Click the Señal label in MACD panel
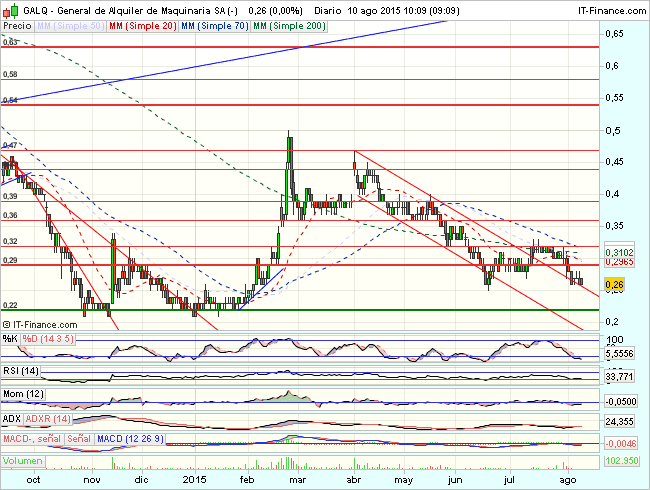Screen dimensions: 650x490 point(79,439)
